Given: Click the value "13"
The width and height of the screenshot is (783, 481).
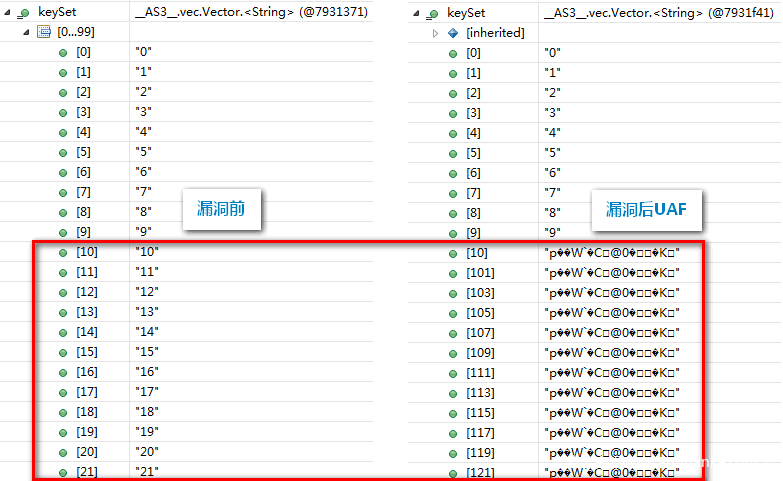Looking at the screenshot, I should click(x=147, y=312).
